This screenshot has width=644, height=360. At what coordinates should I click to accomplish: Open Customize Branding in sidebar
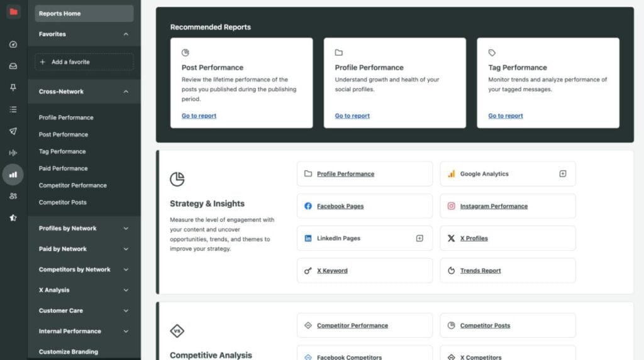tap(69, 352)
